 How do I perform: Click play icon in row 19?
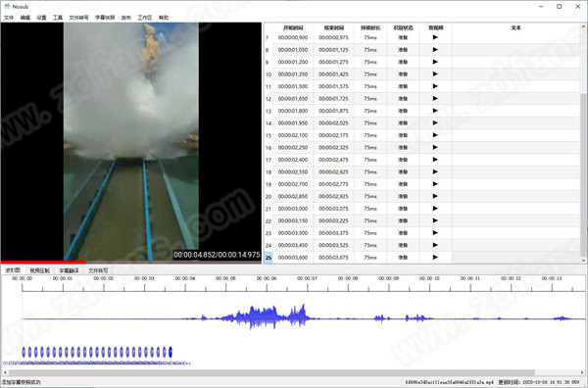tap(435, 184)
